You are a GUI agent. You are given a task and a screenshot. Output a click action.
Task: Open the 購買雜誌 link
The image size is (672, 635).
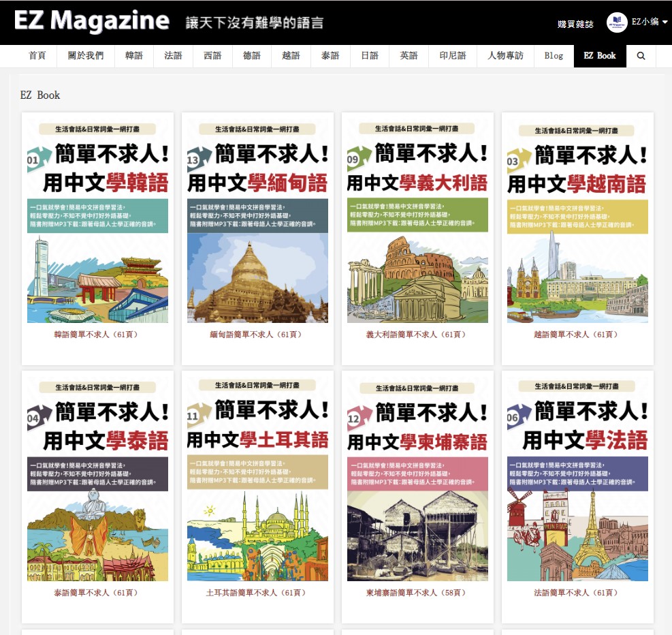click(575, 24)
